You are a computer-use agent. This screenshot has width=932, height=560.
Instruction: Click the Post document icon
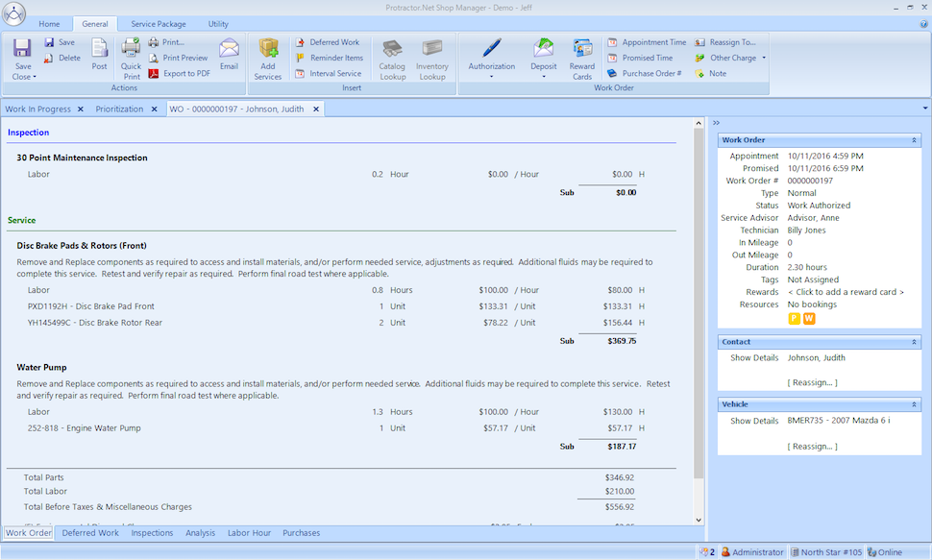click(99, 48)
